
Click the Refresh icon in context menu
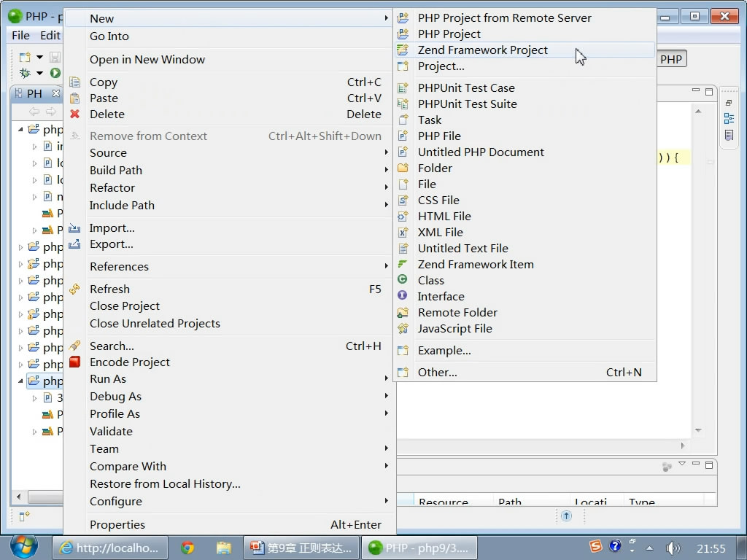(75, 289)
